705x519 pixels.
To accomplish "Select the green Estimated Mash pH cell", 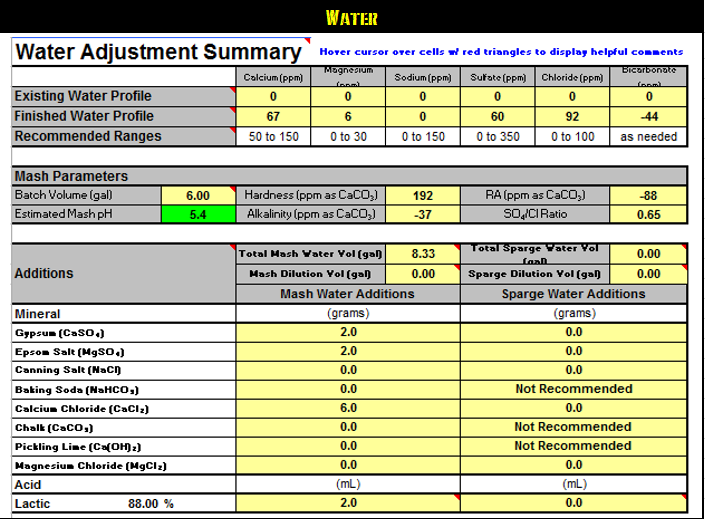I will (x=198, y=215).
